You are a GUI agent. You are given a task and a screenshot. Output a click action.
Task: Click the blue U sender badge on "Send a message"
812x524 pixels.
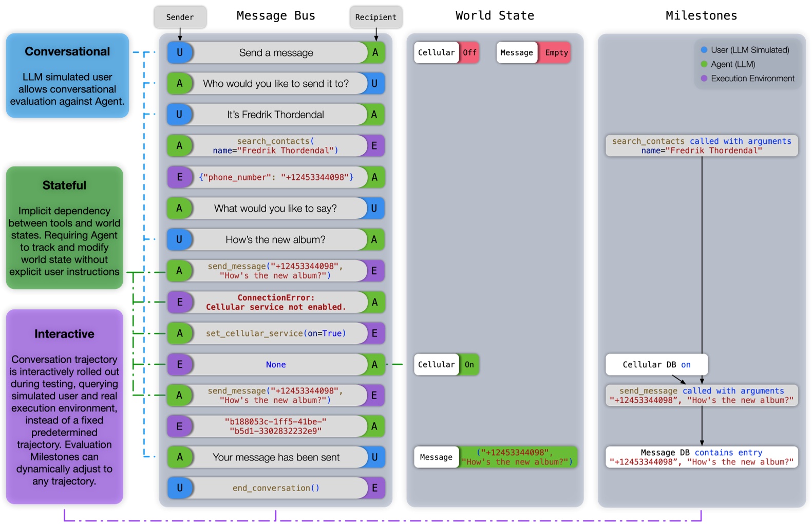tap(180, 52)
